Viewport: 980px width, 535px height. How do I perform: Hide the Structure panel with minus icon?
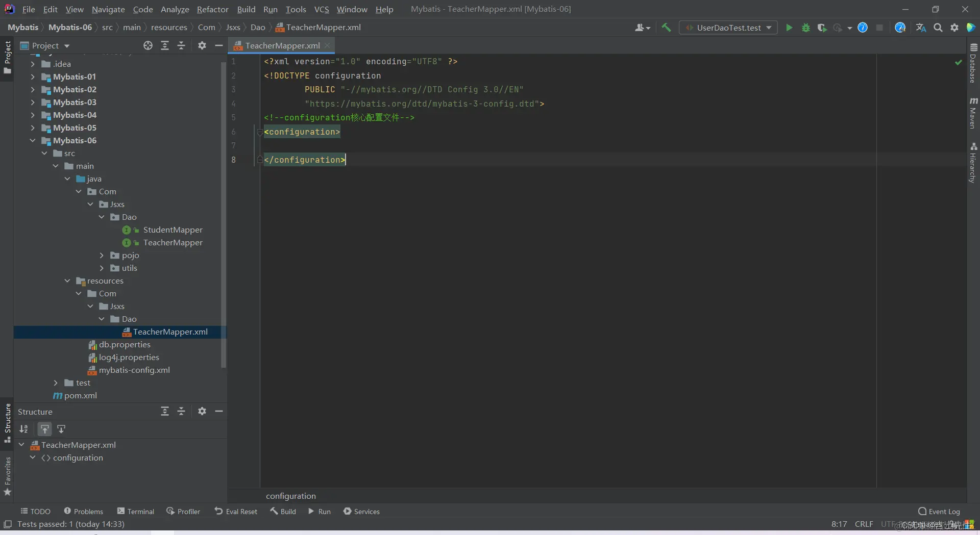219,411
